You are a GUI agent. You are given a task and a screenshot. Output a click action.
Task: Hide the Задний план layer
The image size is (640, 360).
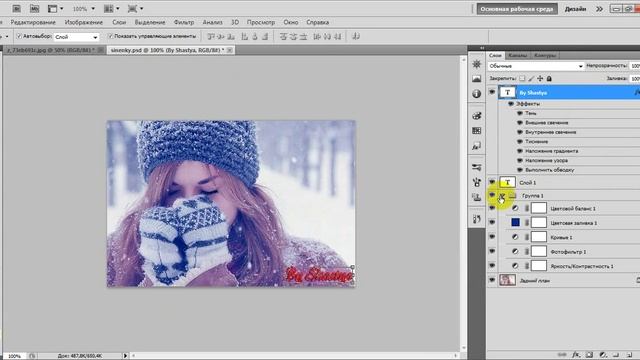click(492, 280)
